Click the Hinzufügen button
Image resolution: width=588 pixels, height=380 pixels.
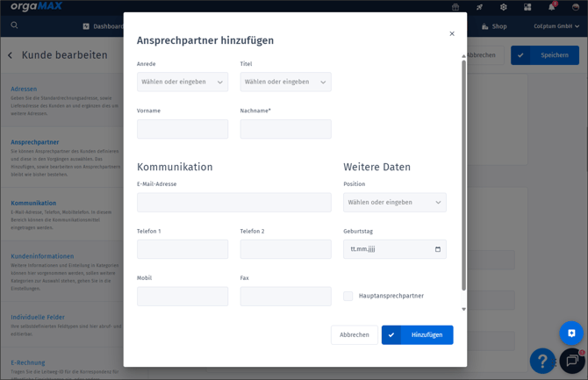tap(418, 334)
